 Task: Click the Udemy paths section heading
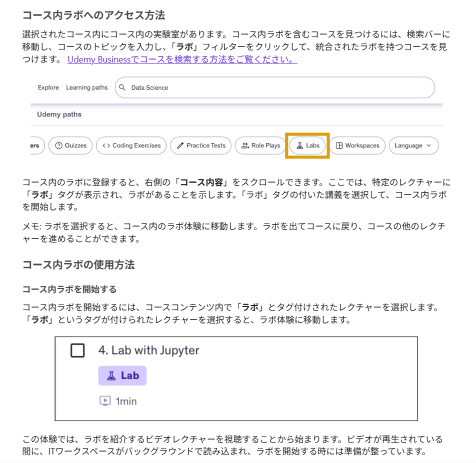pos(59,114)
